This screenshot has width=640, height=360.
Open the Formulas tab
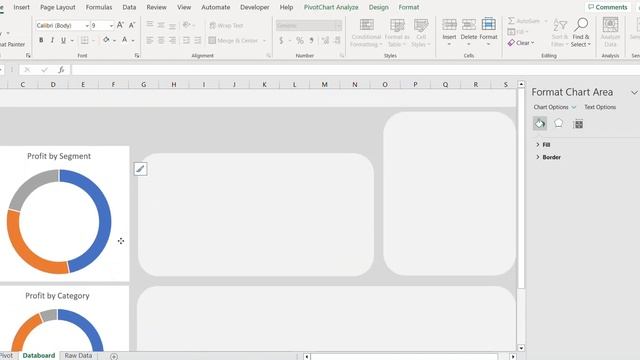(99, 7)
